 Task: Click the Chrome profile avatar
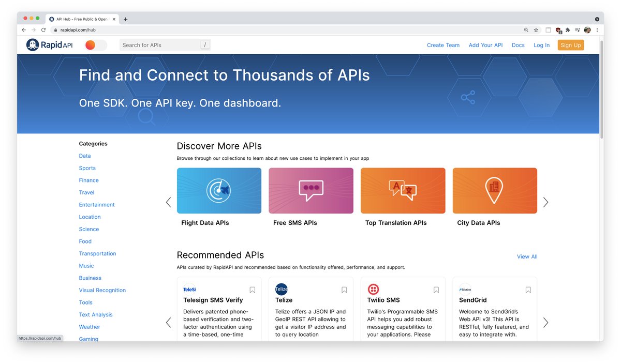[587, 30]
